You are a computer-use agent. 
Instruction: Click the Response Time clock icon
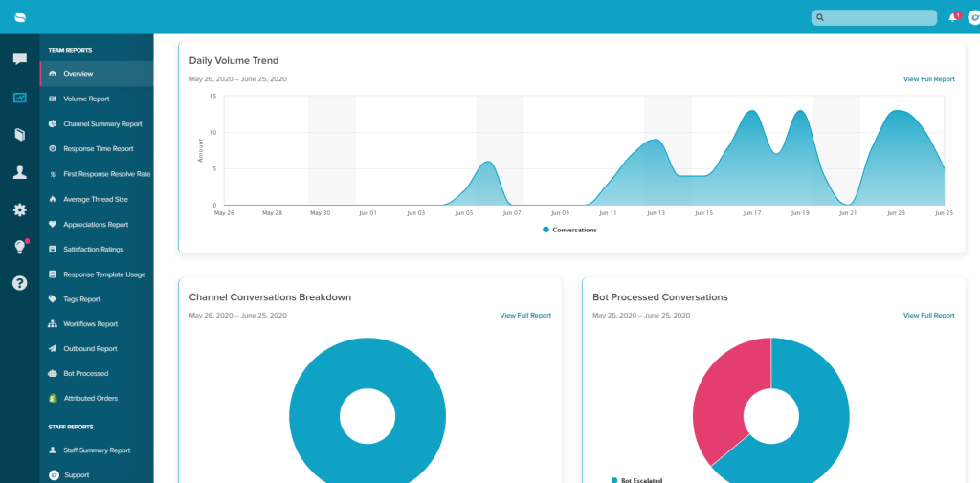point(53,148)
